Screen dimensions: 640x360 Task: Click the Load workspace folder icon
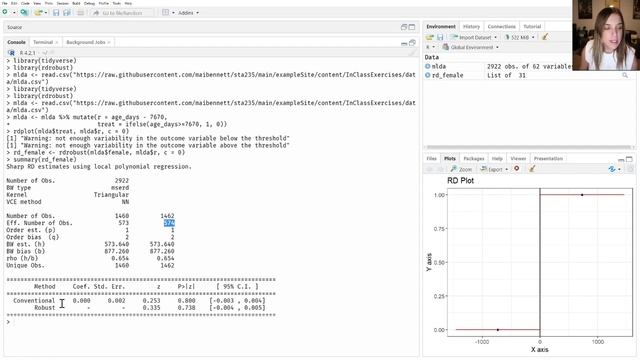coord(430,37)
